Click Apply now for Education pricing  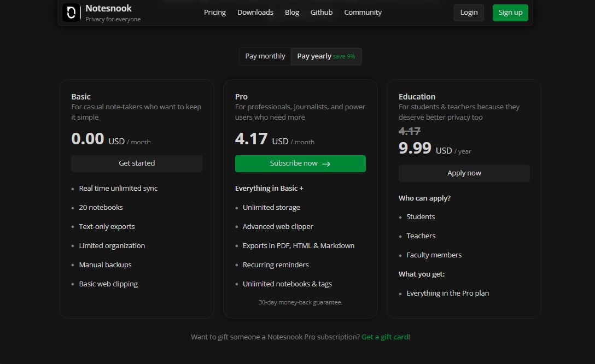point(464,173)
